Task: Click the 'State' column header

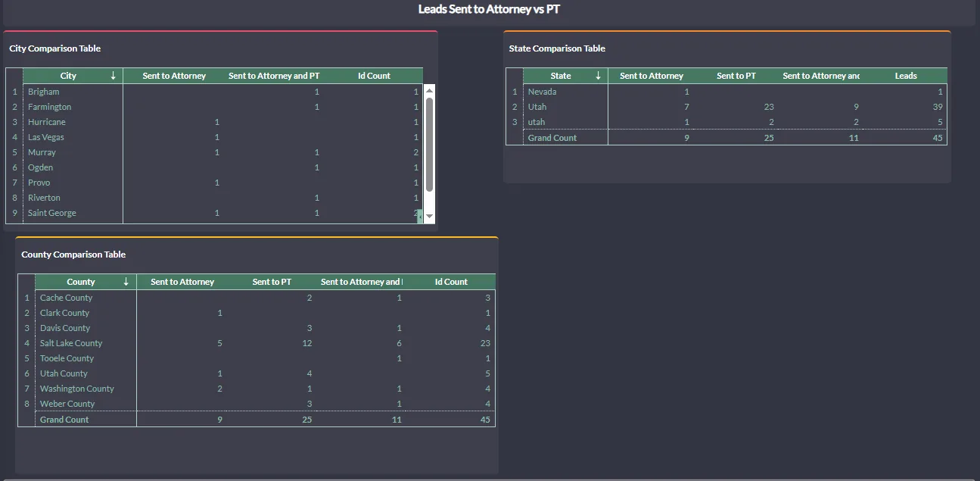Action: pos(561,76)
